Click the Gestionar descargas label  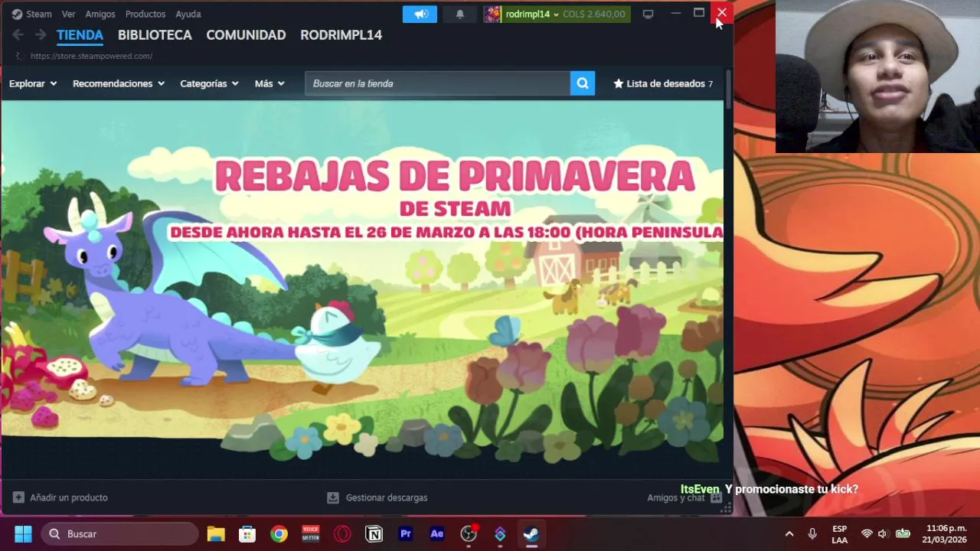(387, 497)
